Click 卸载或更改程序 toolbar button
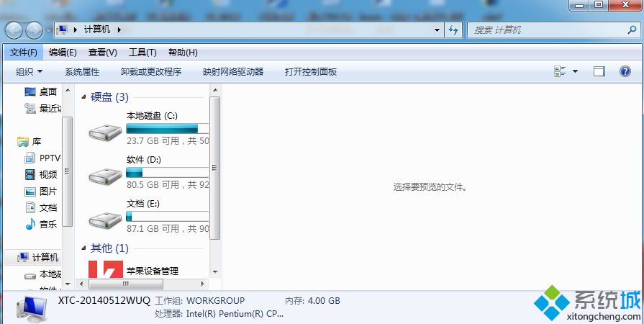The height and width of the screenshot is (324, 644). [151, 71]
